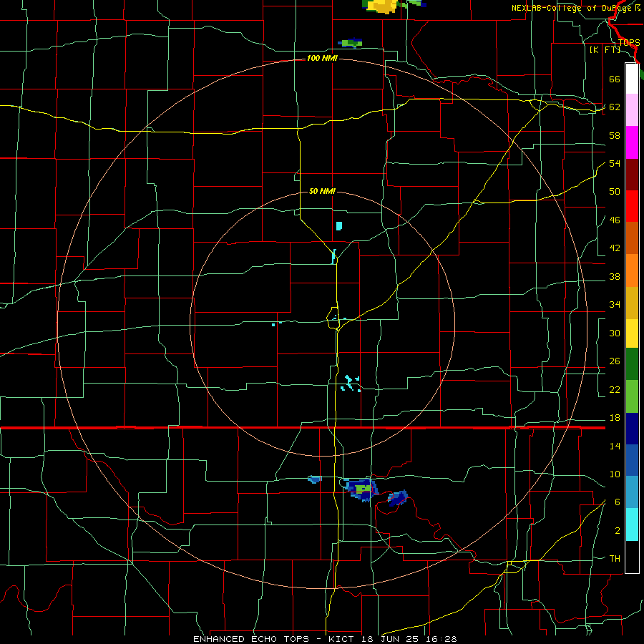Image resolution: width=644 pixels, height=644 pixels.
Task: Click the 62 legend value
Action: coord(615,107)
